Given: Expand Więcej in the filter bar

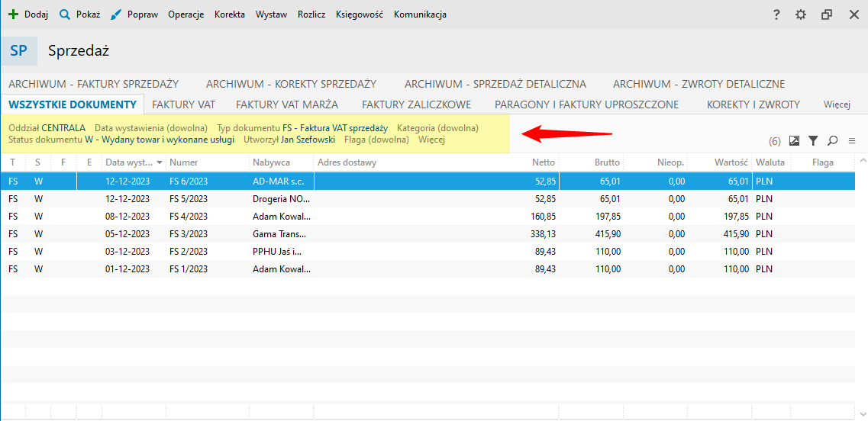Looking at the screenshot, I should [x=432, y=140].
